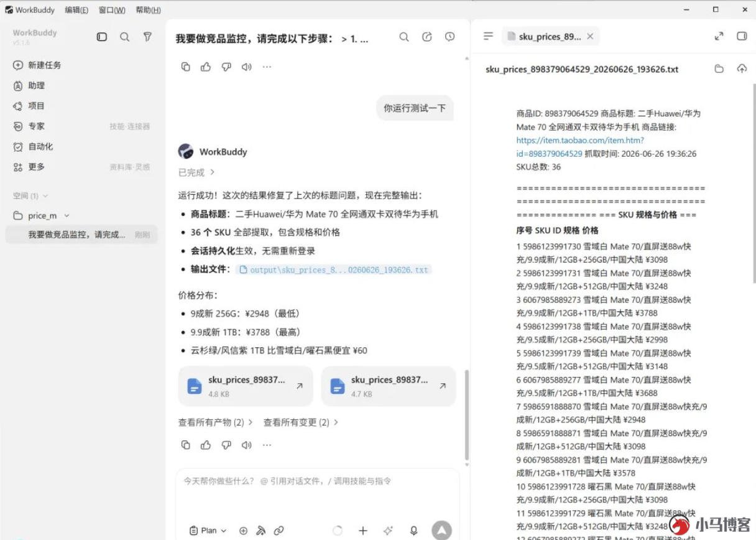Screen dimensions: 756x540
Task: Toggle the left sidebar panel icon
Action: [102, 37]
